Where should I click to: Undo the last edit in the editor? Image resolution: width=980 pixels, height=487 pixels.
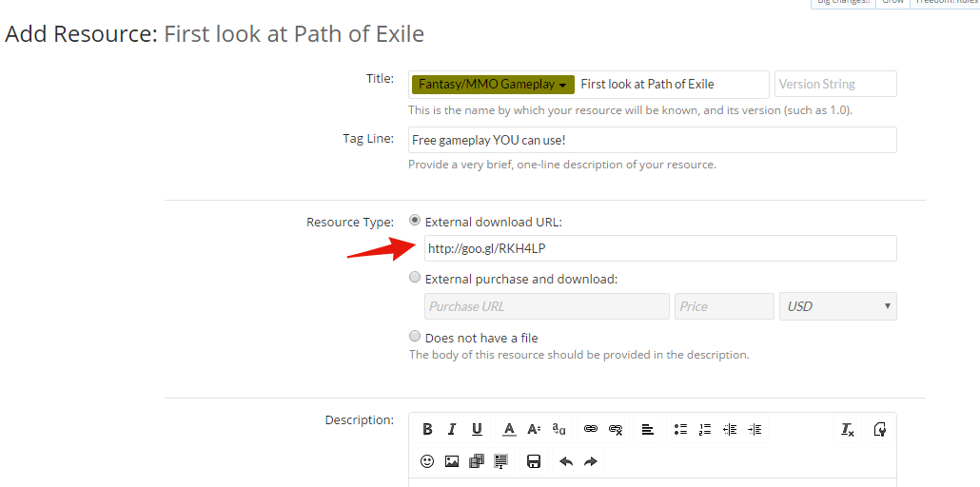point(566,461)
